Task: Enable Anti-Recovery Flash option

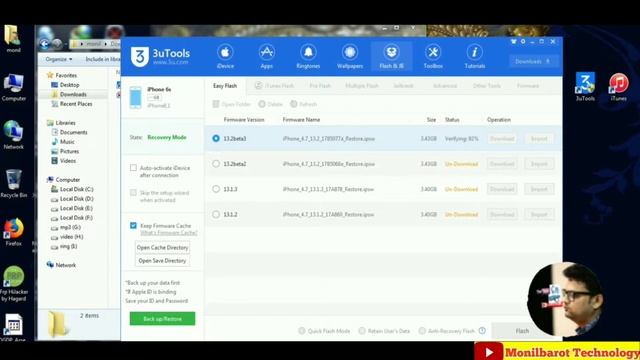Action: (x=422, y=331)
